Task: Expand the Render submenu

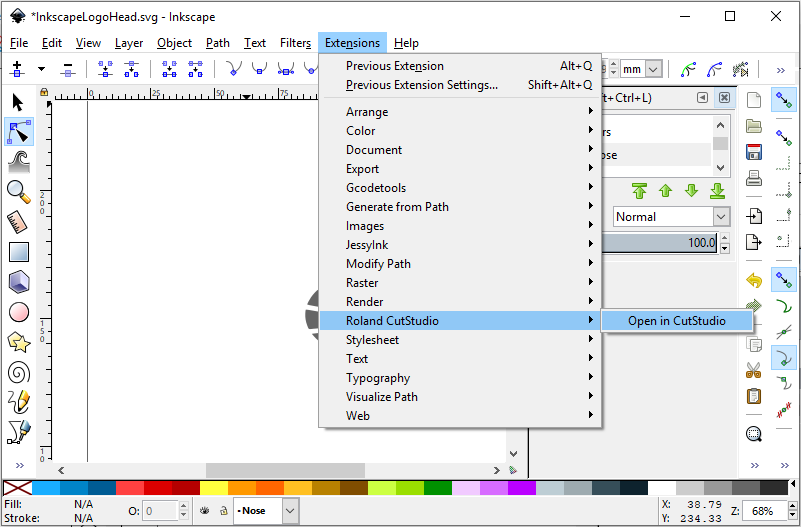Action: 460,302
